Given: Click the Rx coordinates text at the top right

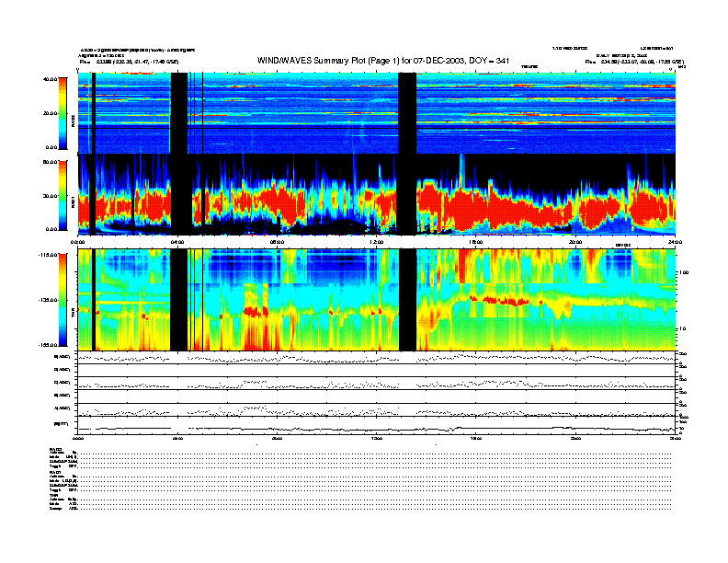Looking at the screenshot, I should tap(634, 62).
